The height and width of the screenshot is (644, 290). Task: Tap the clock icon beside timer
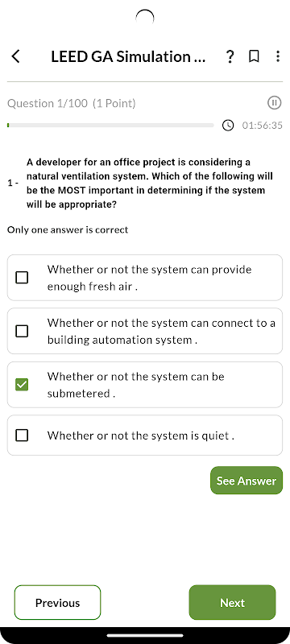coord(228,125)
